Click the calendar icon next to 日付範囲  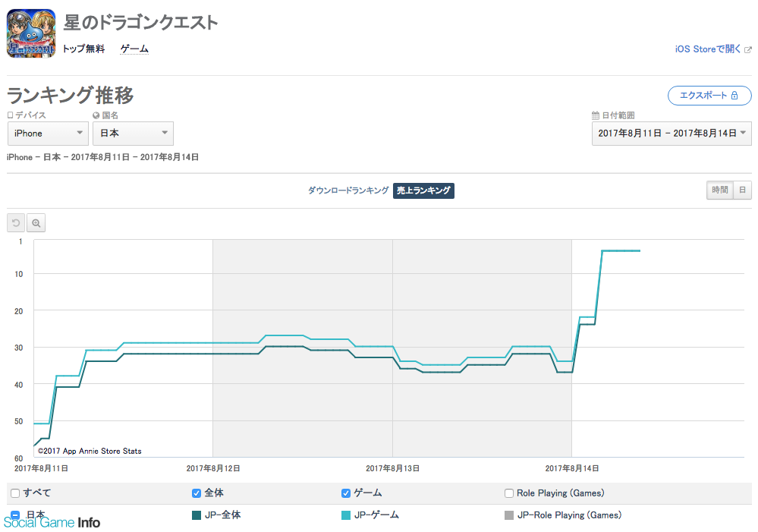(596, 115)
